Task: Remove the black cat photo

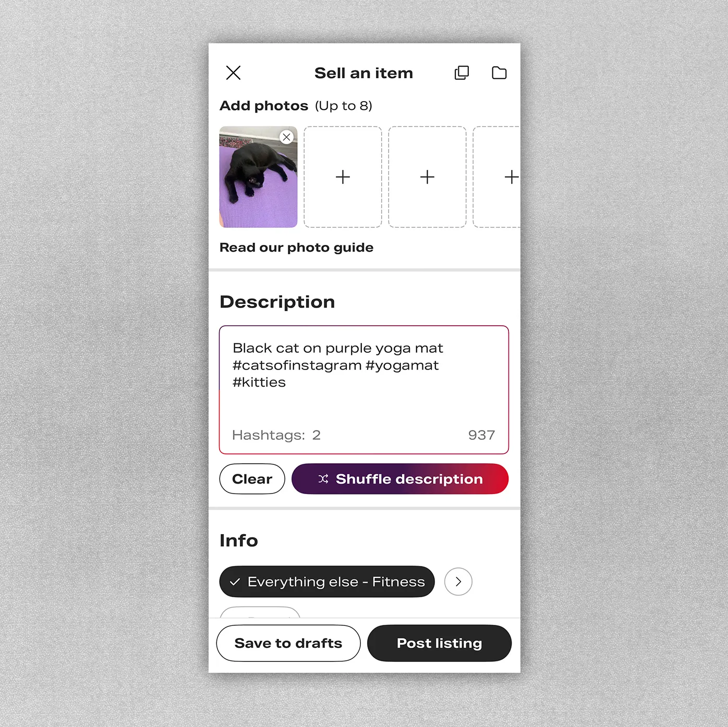Action: [286, 137]
